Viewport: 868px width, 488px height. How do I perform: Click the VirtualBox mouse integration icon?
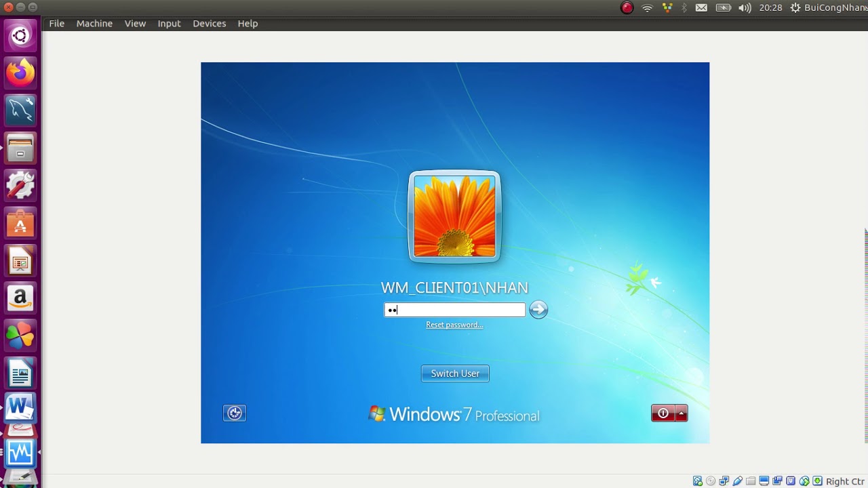pos(804,481)
